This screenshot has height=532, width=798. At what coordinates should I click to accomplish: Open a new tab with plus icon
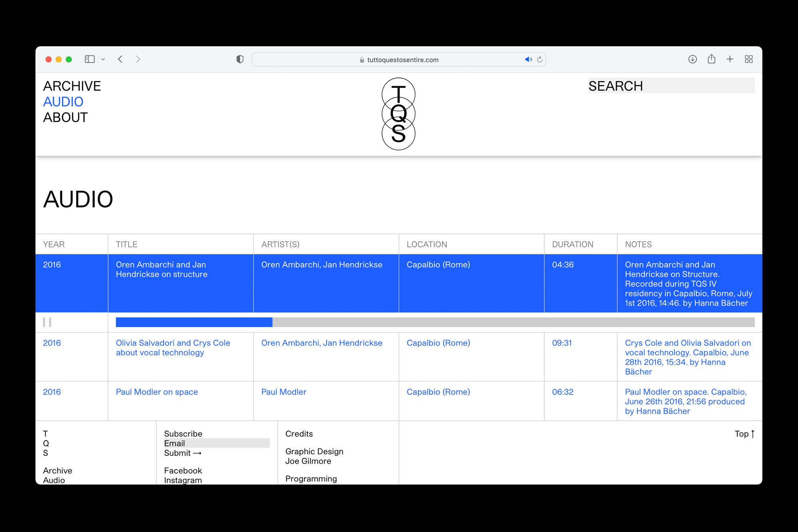pyautogui.click(x=730, y=59)
